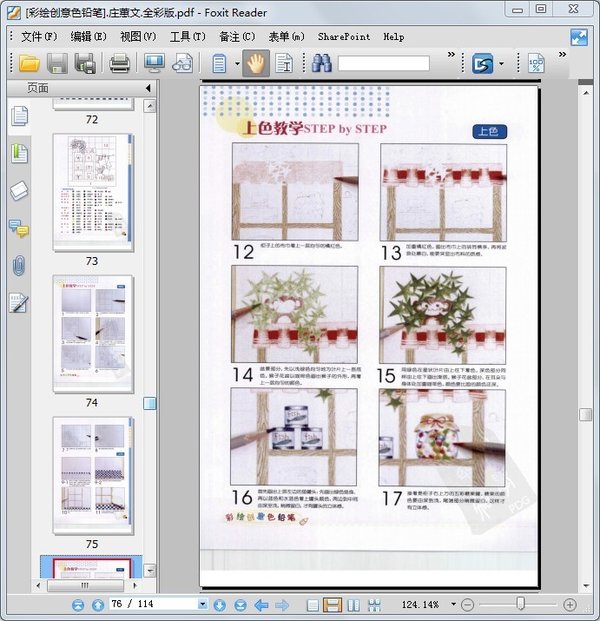Select the Hand tool
Screen dimensions: 600x621
(256, 63)
